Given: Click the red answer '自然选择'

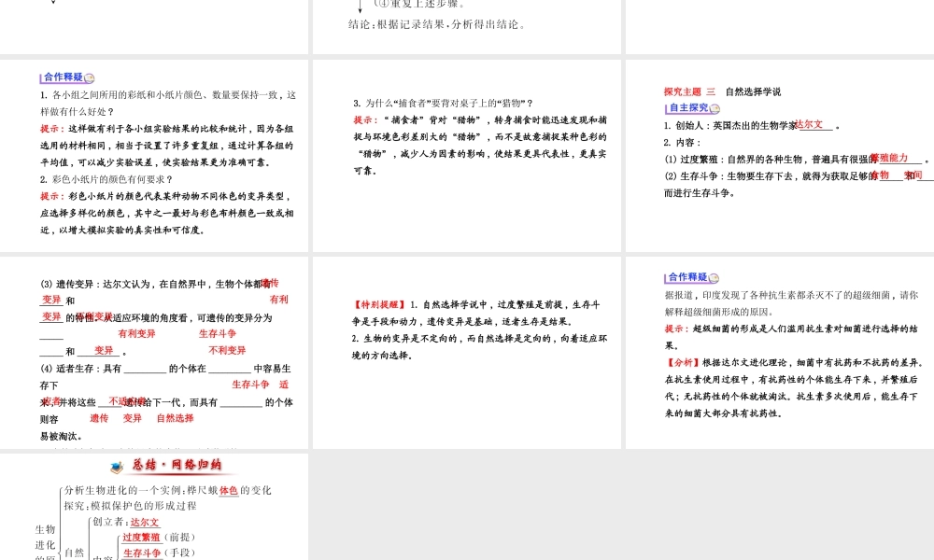Looking at the screenshot, I should coord(176,418).
